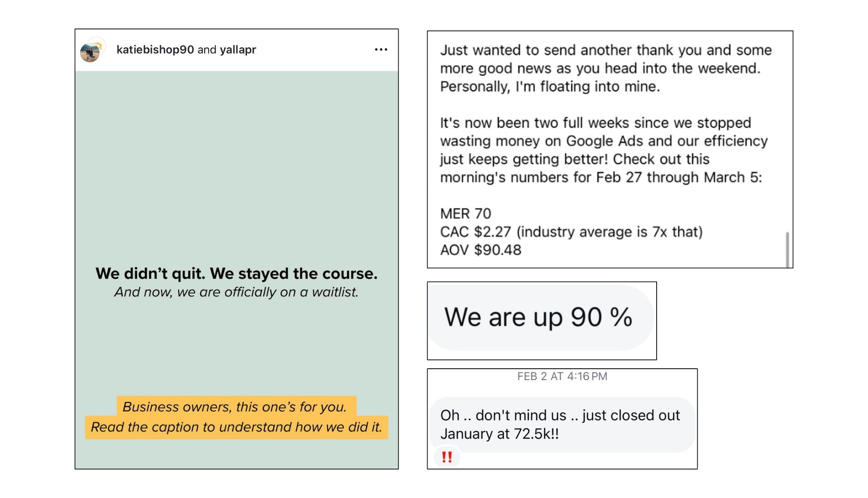Image resolution: width=868 pixels, height=498 pixels.
Task: Click the scrollbar in the testimonial message
Action: pos(787,249)
